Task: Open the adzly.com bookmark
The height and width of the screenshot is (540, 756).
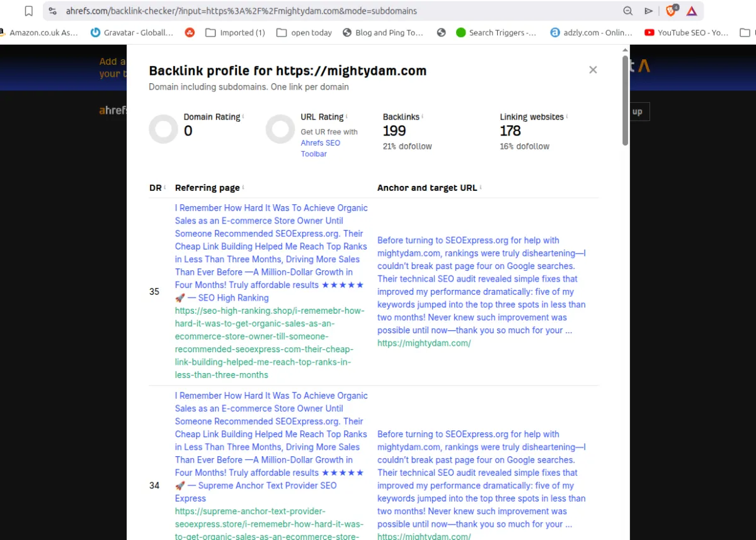Action: tap(591, 33)
